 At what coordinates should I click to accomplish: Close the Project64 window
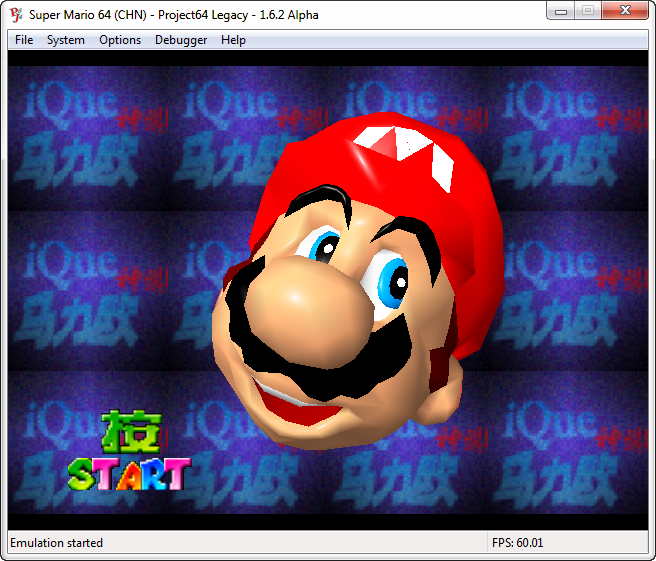(625, 10)
